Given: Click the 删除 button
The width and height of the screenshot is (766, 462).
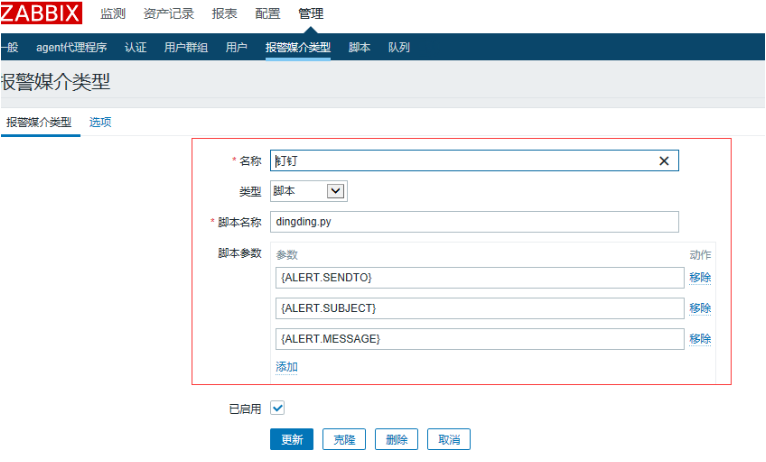Looking at the screenshot, I should (x=396, y=440).
